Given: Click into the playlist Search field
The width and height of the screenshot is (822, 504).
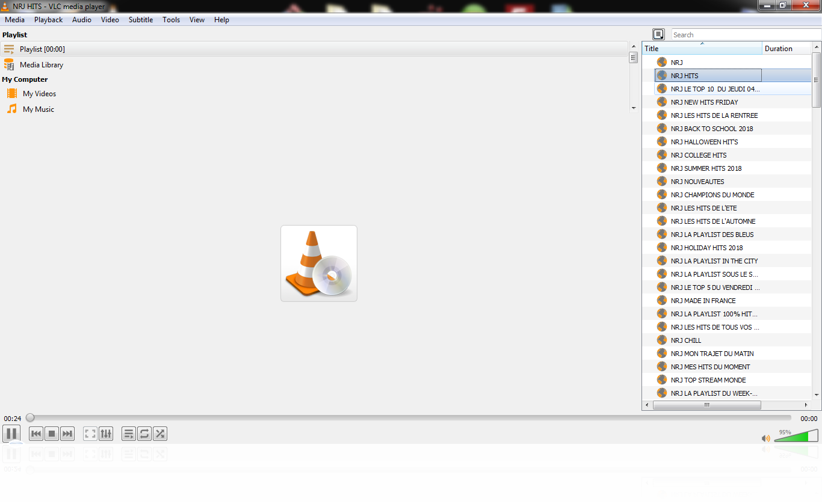Looking at the screenshot, I should (x=745, y=35).
